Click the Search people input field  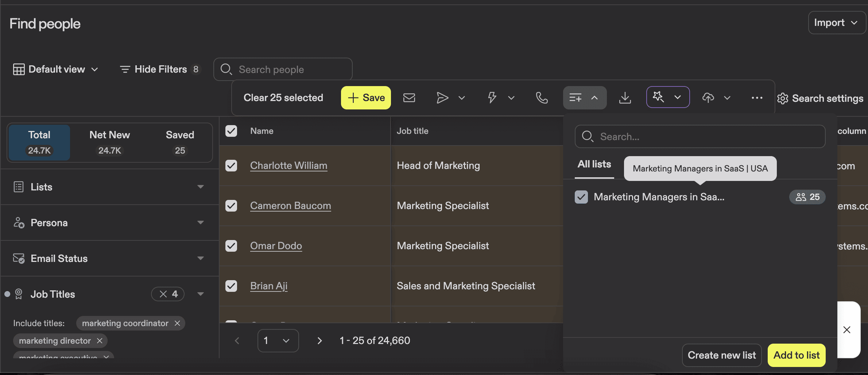click(283, 69)
